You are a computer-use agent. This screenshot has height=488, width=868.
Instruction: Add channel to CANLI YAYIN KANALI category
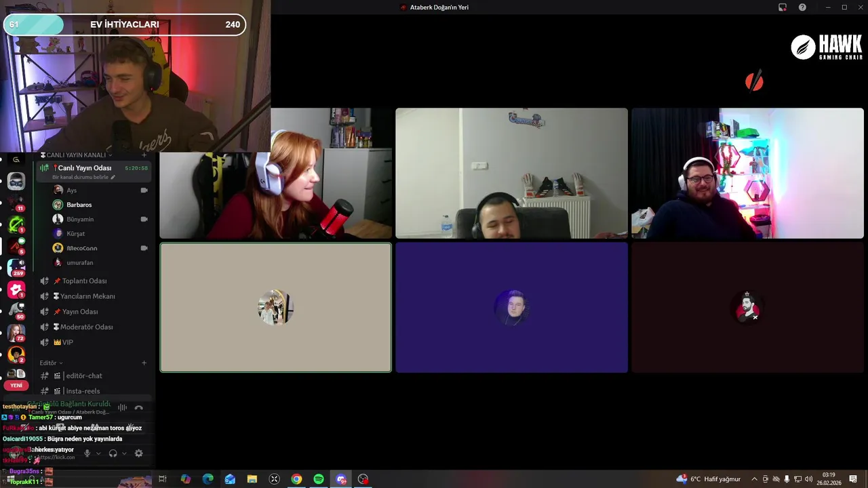coord(144,155)
